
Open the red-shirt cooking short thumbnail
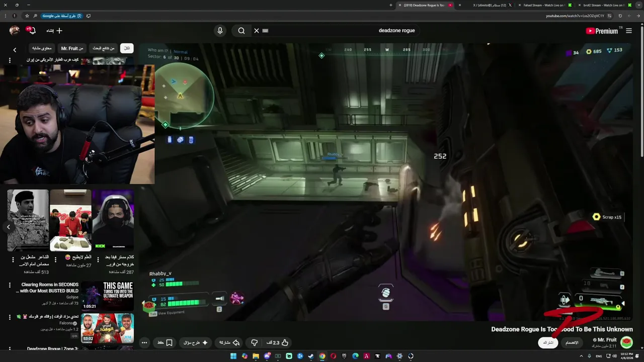coord(70,220)
